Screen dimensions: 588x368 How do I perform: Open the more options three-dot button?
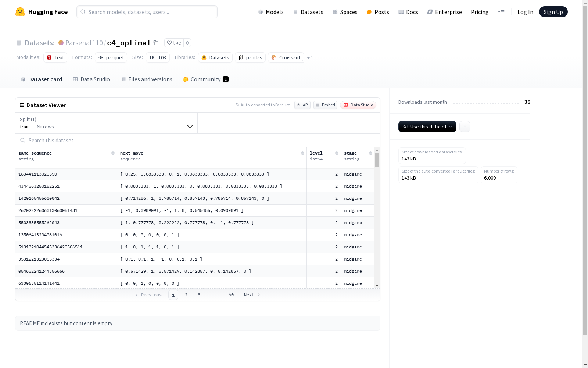pos(465,127)
